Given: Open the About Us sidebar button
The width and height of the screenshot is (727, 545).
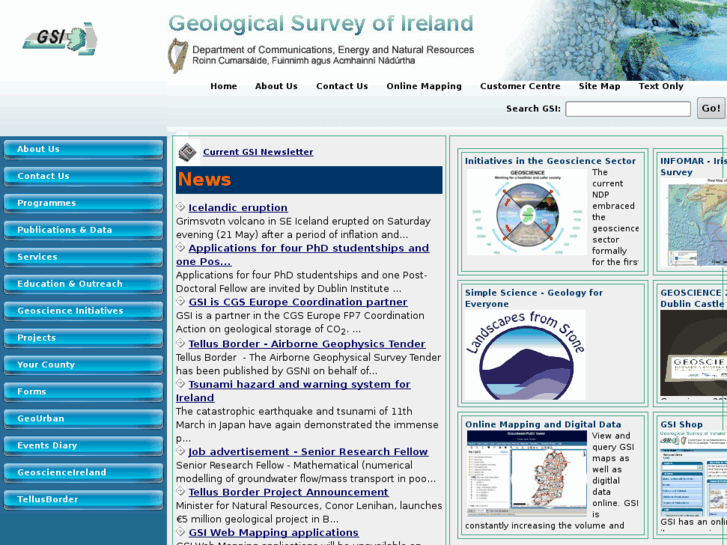Looking at the screenshot, I should pos(83,149).
